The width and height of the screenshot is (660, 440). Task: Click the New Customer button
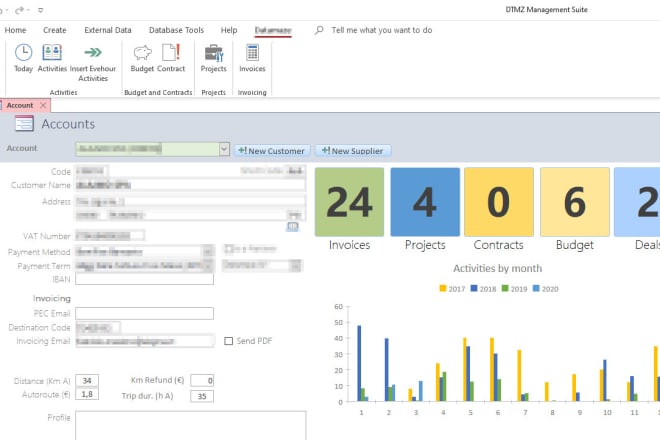[272, 151]
